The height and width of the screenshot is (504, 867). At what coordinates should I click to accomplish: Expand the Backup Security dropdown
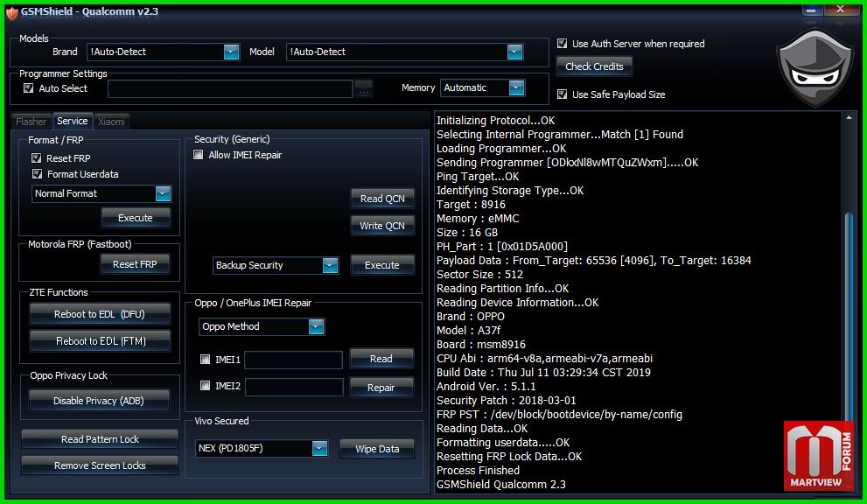pos(330,265)
